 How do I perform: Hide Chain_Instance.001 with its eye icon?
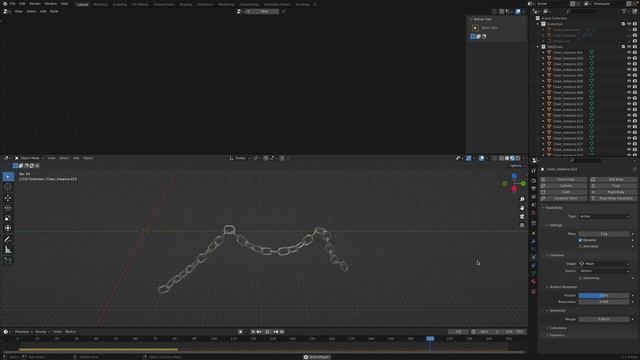(x=629, y=53)
